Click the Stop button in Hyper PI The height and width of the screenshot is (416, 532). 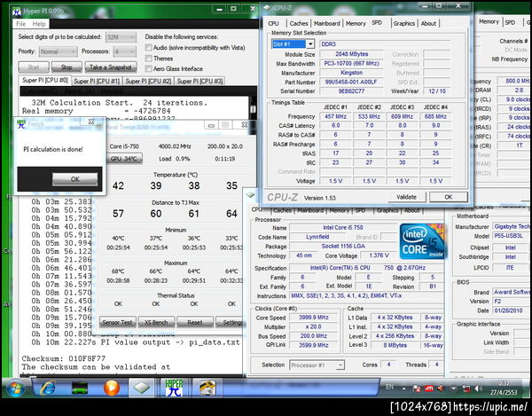tap(66, 67)
